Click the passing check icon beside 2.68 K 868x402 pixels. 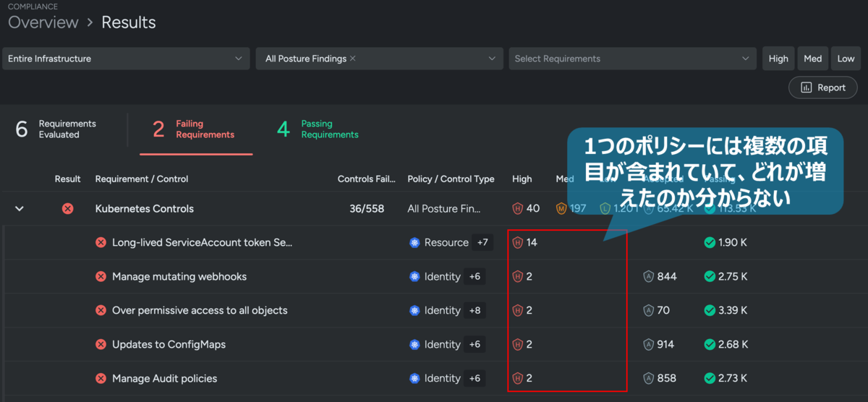click(710, 345)
